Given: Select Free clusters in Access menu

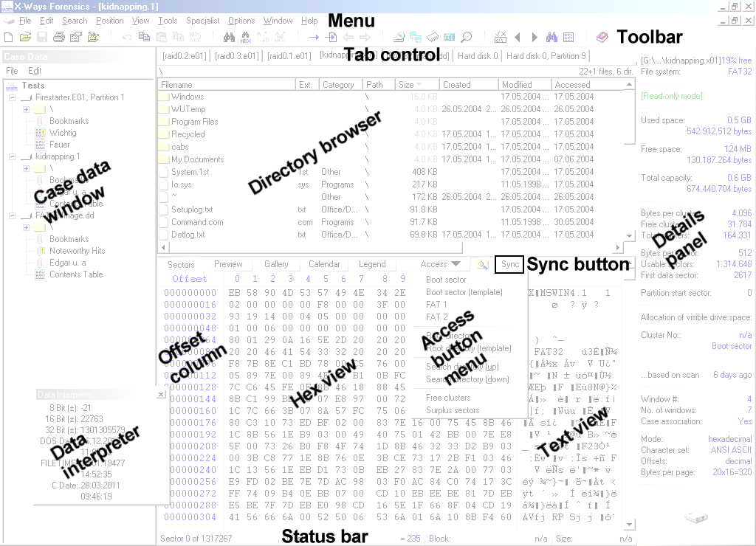Looking at the screenshot, I should click(x=448, y=398).
